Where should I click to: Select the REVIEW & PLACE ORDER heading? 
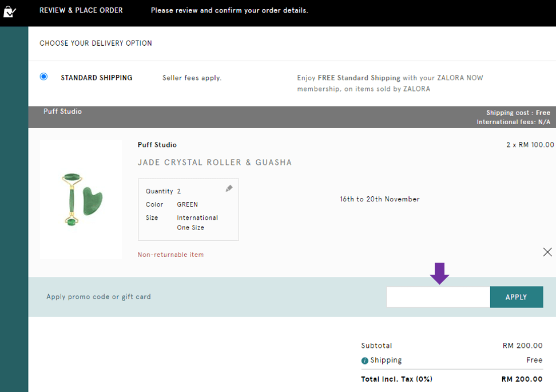(x=81, y=10)
